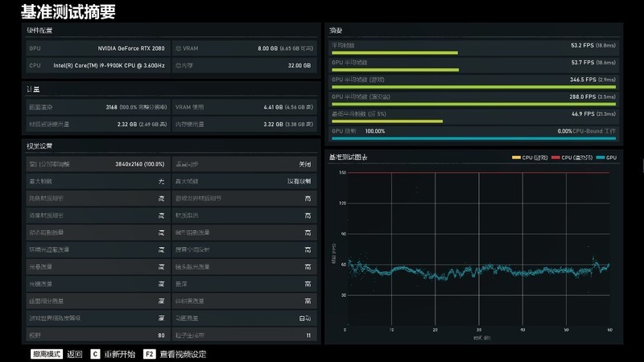The height and width of the screenshot is (362, 644).
Task: Click the field of view row showing 80
Action: click(x=97, y=335)
